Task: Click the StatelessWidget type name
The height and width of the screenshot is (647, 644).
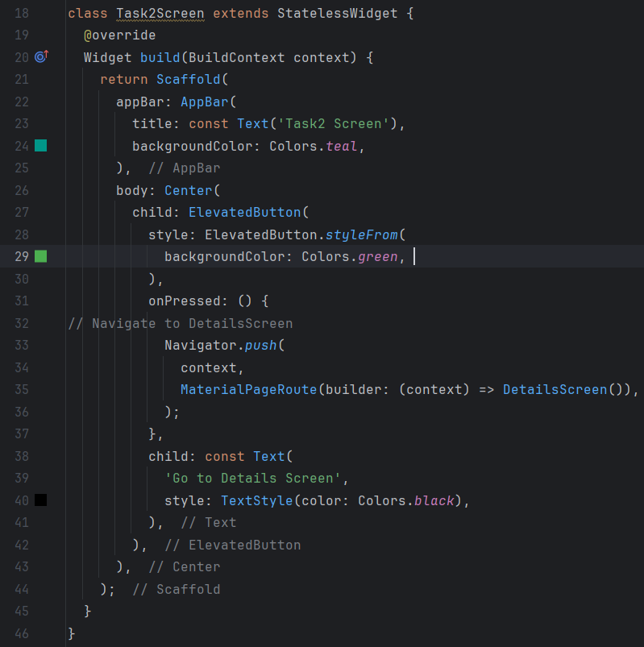Action: (337, 13)
